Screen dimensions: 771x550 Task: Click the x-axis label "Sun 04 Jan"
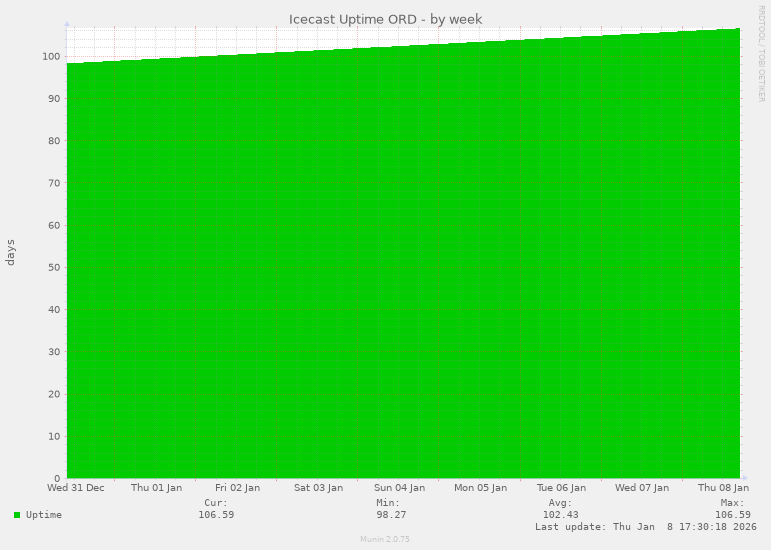399,488
